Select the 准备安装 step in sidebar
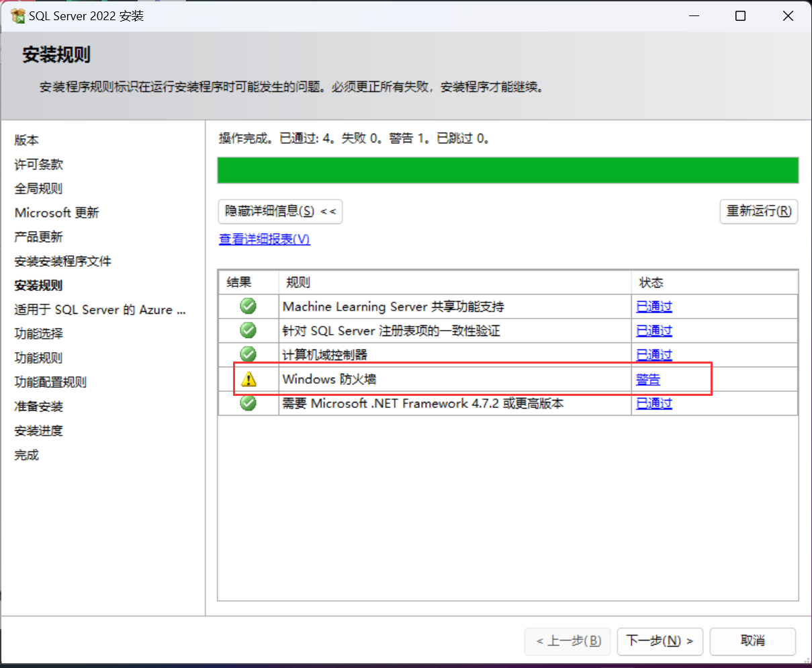This screenshot has width=812, height=668. (x=39, y=406)
